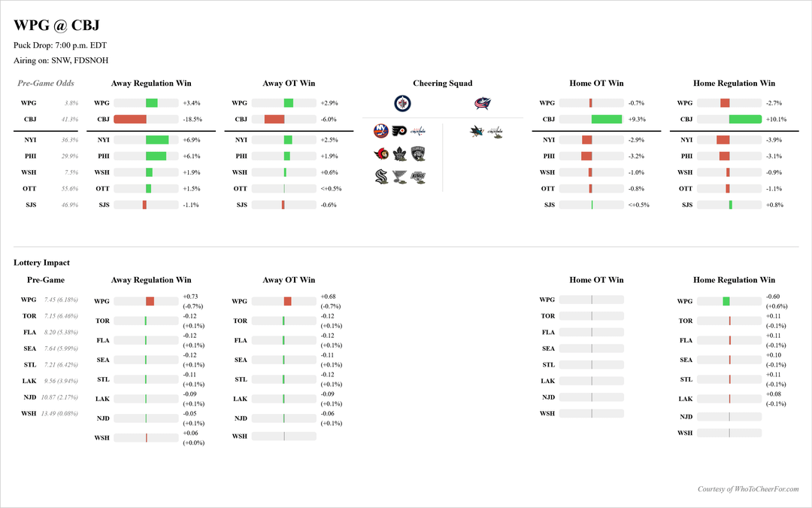812x508 pixels.
Task: Click the St. Louis Blues logo
Action: tap(399, 178)
